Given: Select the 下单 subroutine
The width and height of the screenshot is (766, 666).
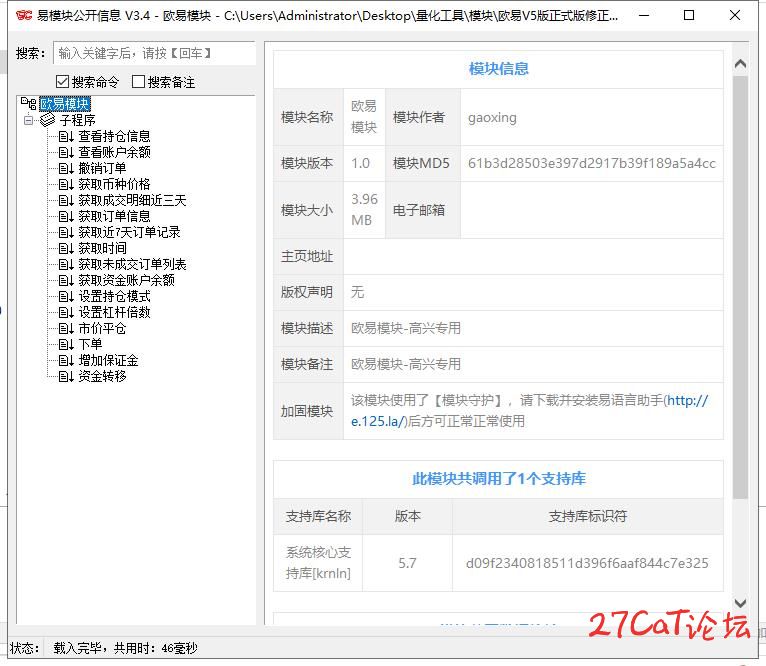Looking at the screenshot, I should (90, 344).
